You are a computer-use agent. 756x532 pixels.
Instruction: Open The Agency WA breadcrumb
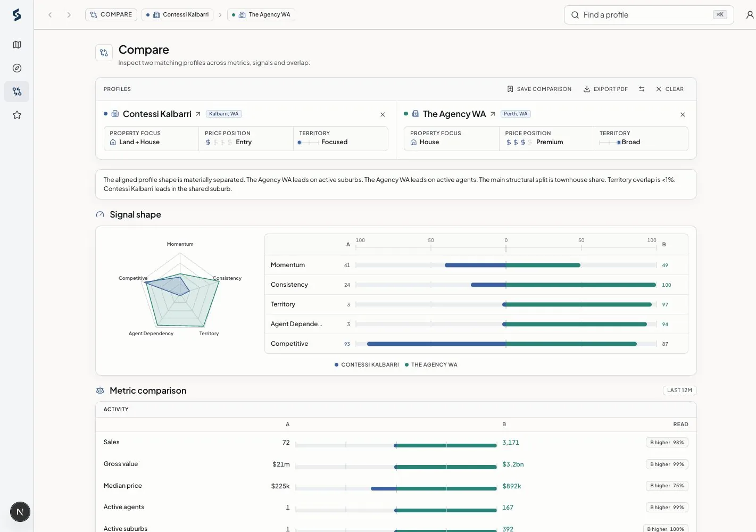pyautogui.click(x=261, y=15)
